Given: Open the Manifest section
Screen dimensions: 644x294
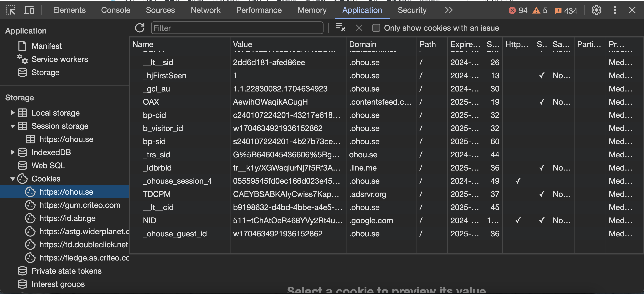Looking at the screenshot, I should click(47, 46).
